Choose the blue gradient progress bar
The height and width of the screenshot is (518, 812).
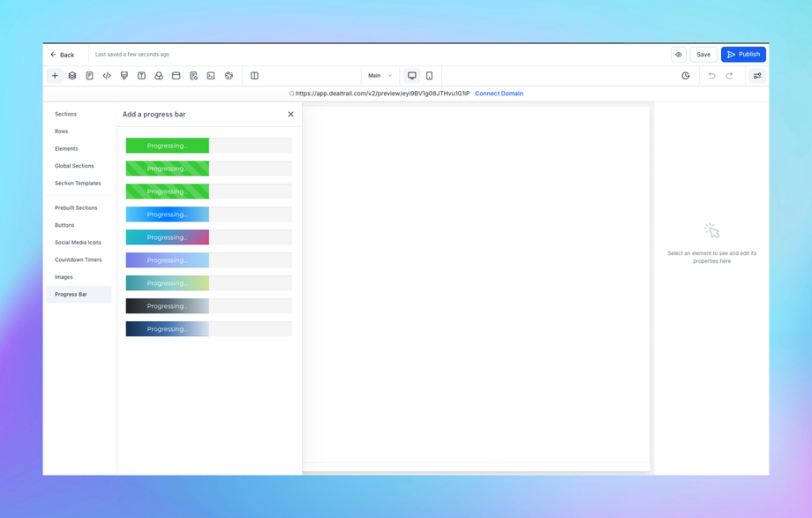tap(208, 214)
